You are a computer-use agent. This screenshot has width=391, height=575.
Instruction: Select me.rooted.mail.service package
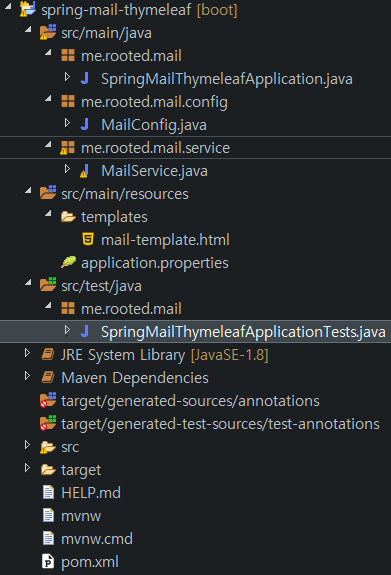tap(156, 148)
